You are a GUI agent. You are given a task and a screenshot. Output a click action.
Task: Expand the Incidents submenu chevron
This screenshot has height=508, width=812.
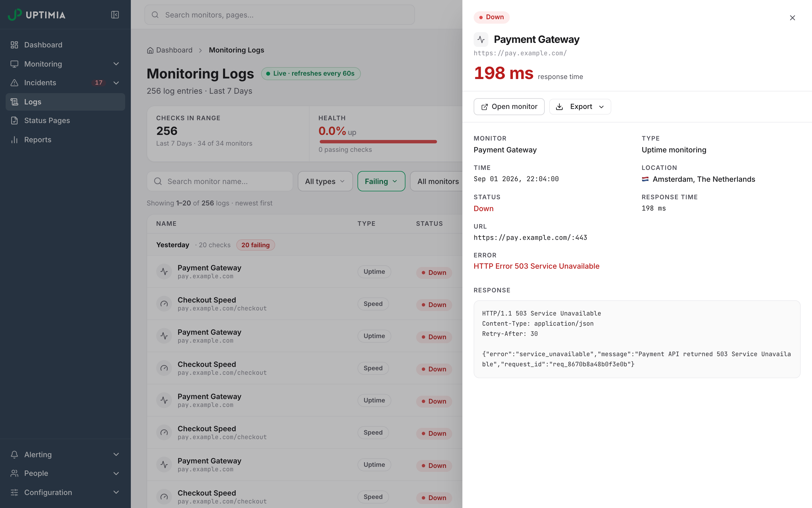tap(116, 83)
